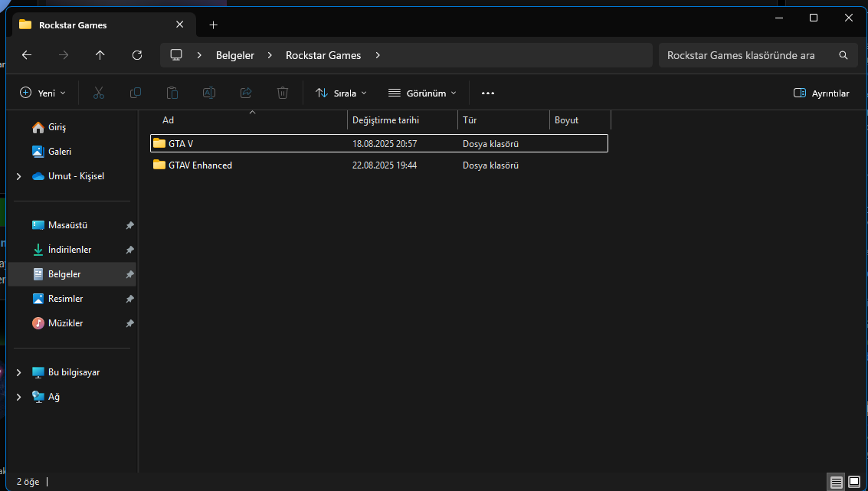Image resolution: width=868 pixels, height=491 pixels.
Task: Click the GTAV Enhanced folder icon
Action: [159, 165]
